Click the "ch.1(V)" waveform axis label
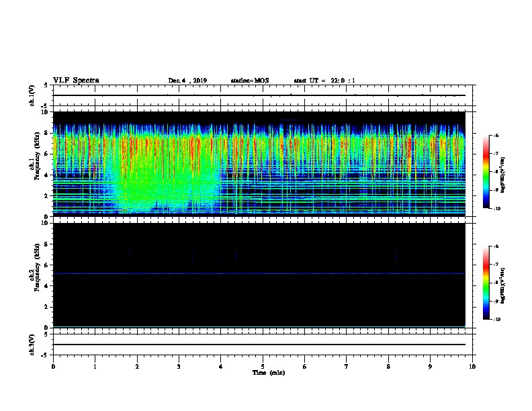The image size is (532, 411). click(x=32, y=95)
